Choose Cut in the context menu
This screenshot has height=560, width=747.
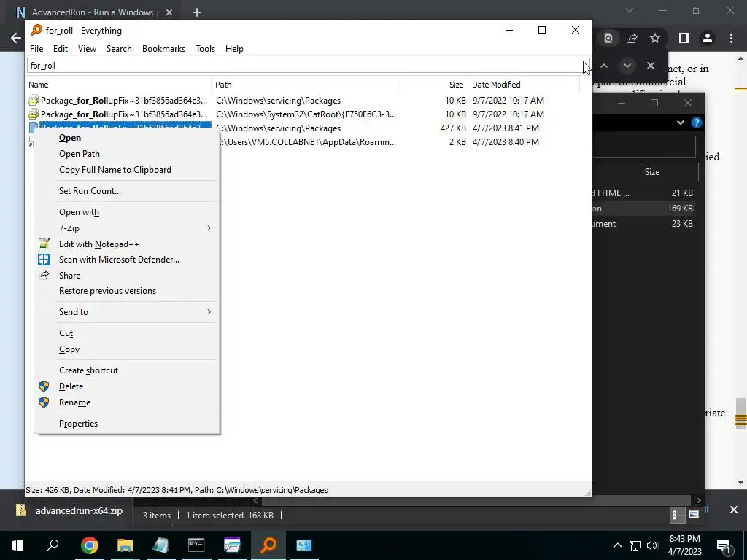coord(127,333)
